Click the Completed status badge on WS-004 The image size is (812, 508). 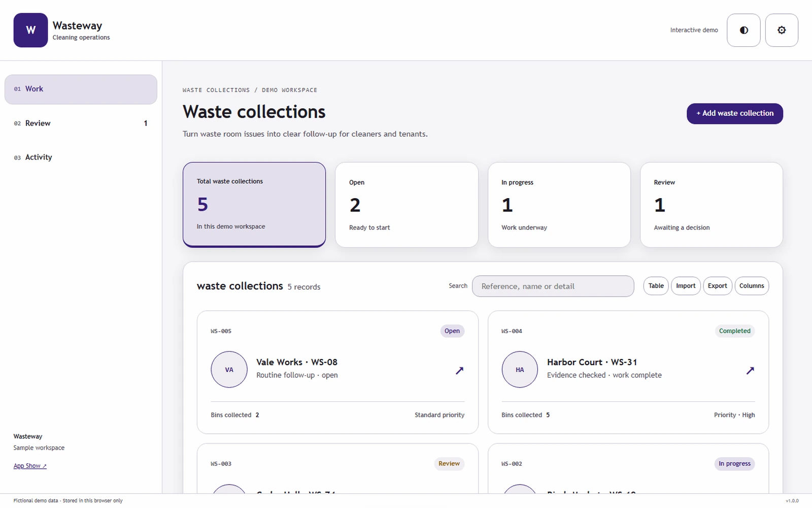pyautogui.click(x=734, y=331)
